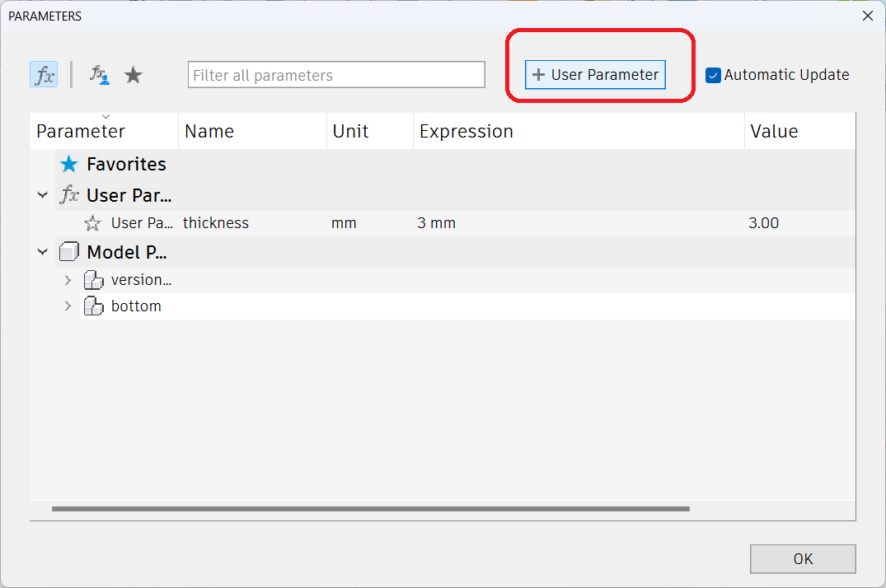Click the User Parameters fx group icon
This screenshot has height=588, width=886.
tap(69, 196)
